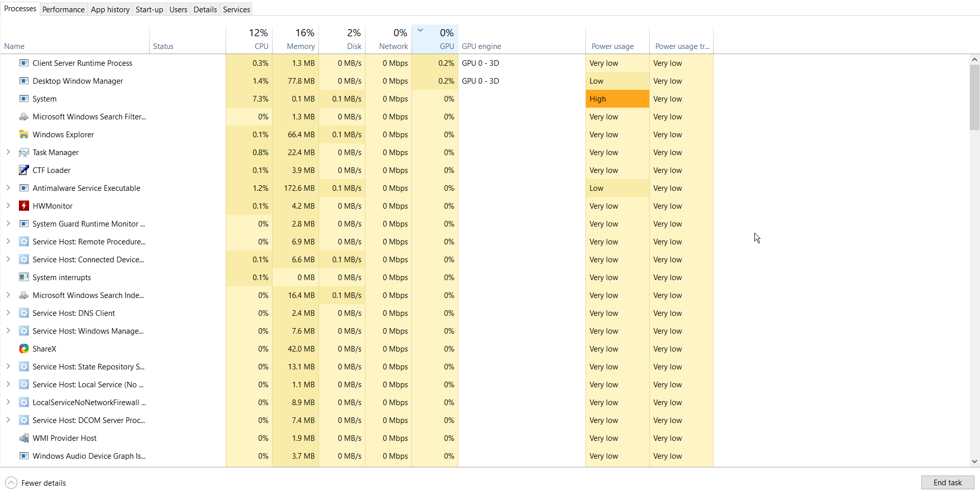The width and height of the screenshot is (980, 498).
Task: Switch to the Services tab
Action: click(x=236, y=10)
